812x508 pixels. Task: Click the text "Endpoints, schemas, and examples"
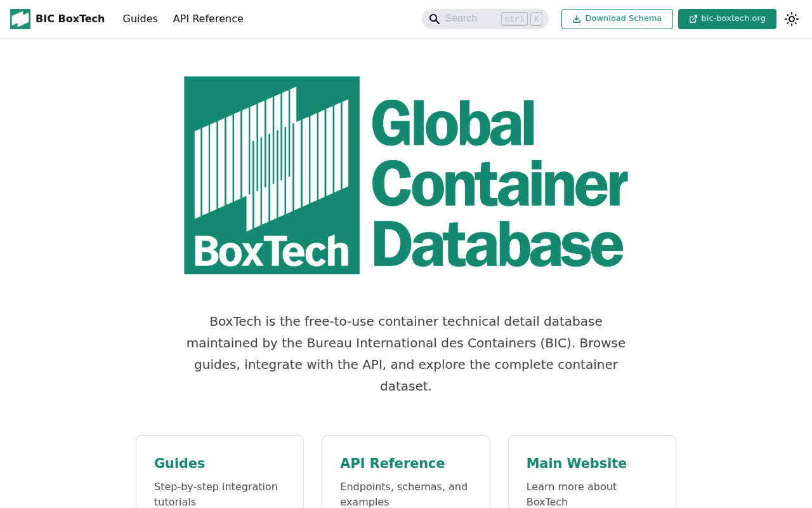pyautogui.click(x=403, y=494)
